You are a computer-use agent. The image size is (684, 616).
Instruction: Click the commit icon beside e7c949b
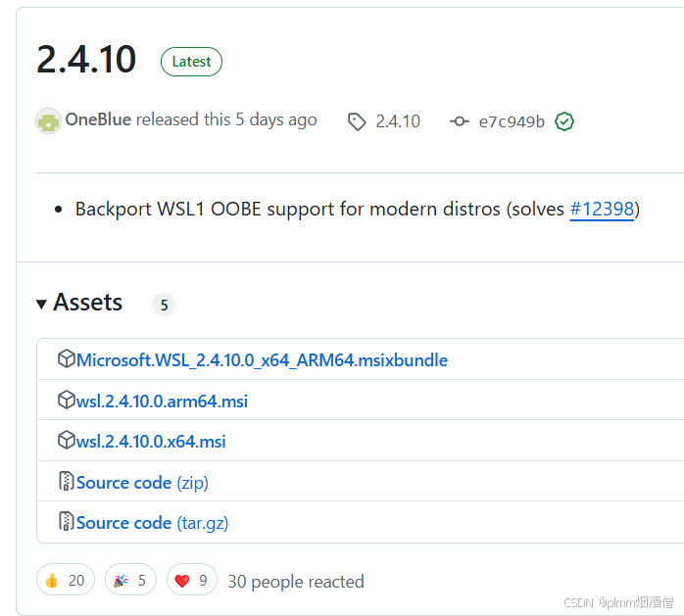[460, 121]
